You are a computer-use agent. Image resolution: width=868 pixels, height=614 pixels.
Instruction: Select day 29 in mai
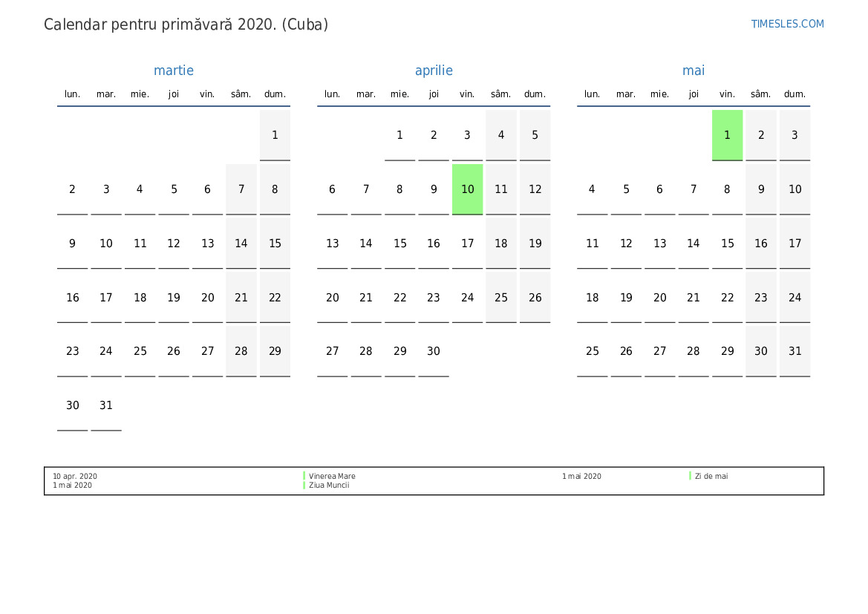(727, 352)
